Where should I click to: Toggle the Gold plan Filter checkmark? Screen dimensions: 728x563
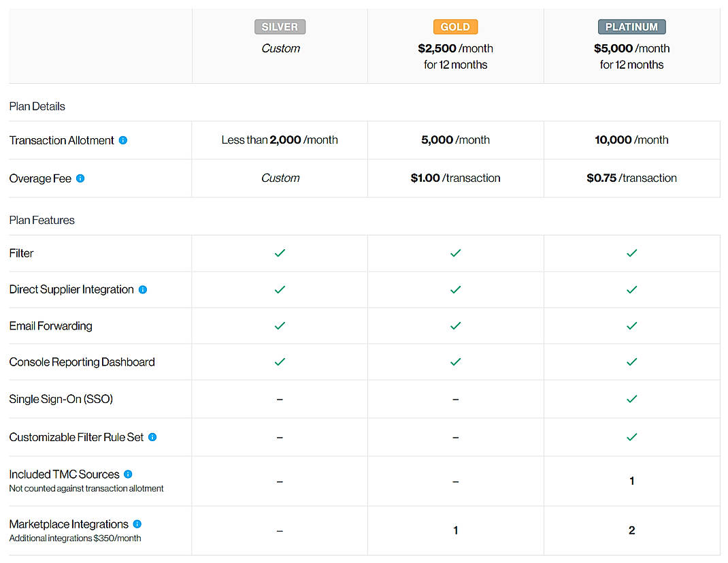(x=455, y=253)
